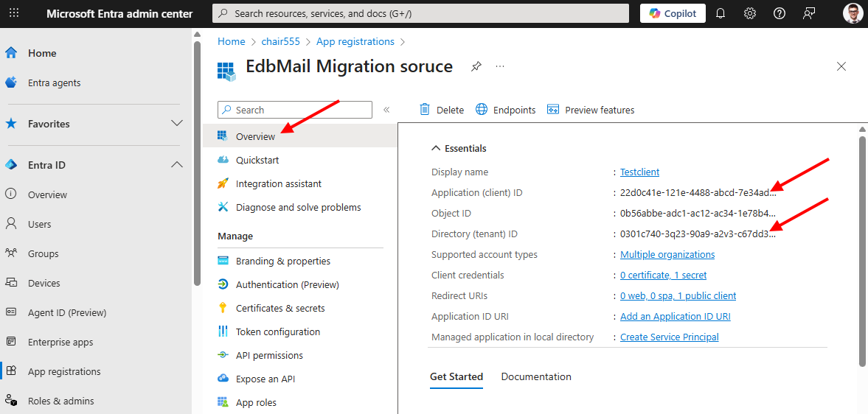Viewport: 868px width, 414px height.
Task: Collapse the Essentials section
Action: pos(436,148)
